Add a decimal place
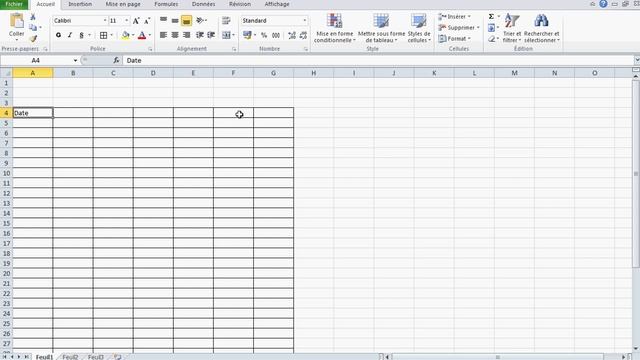This screenshot has width=640, height=360. coord(292,35)
